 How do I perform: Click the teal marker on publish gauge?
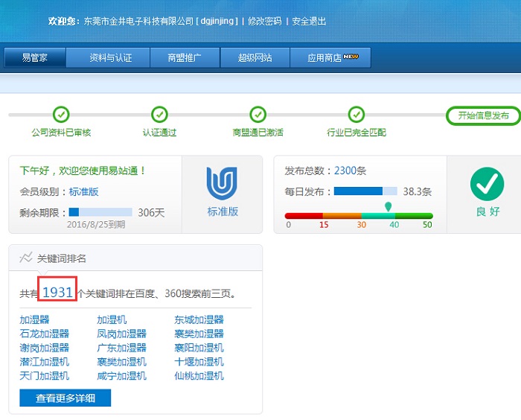pyautogui.click(x=388, y=206)
